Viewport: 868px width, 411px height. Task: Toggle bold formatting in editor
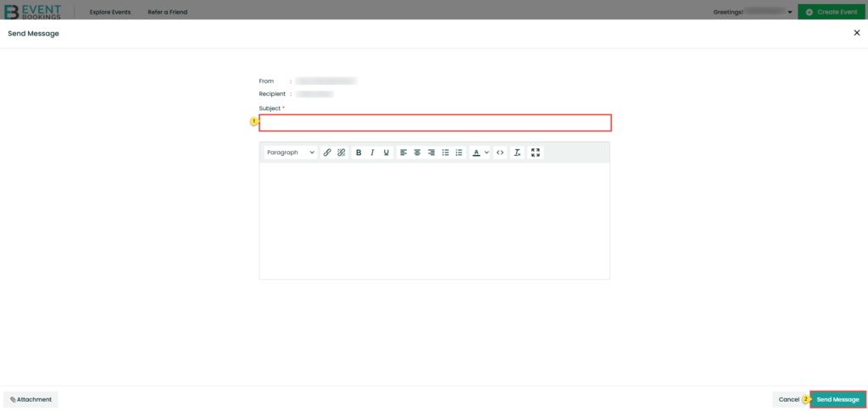359,153
